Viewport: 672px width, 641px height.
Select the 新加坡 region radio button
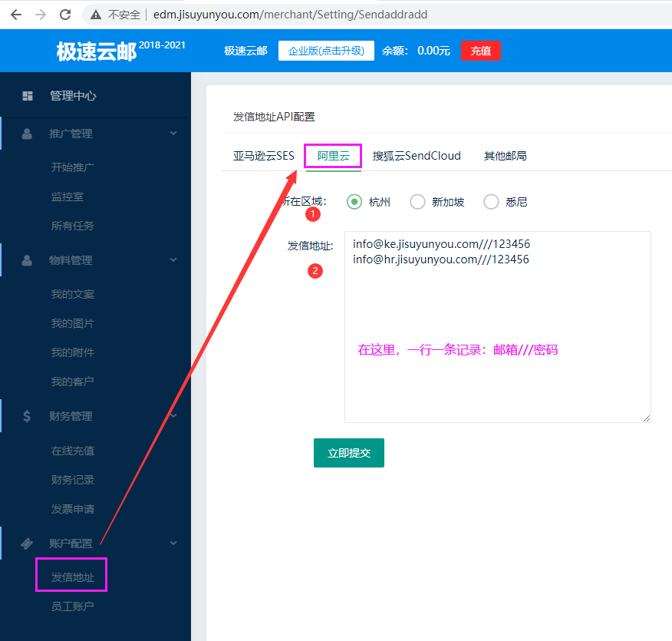point(417,202)
